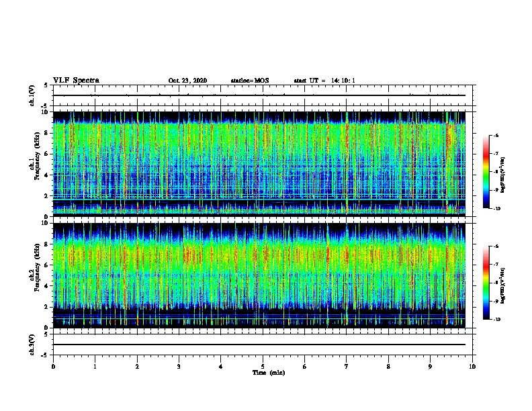Click the time axis tick label '0'
This screenshot has height=411, width=532.
[53, 367]
